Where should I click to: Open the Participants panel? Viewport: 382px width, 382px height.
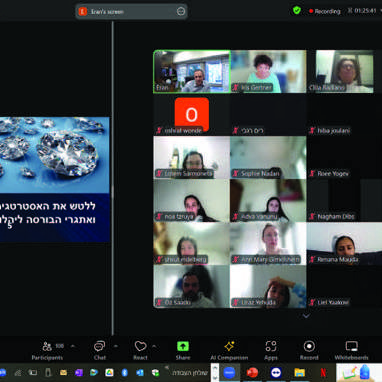pos(47,351)
